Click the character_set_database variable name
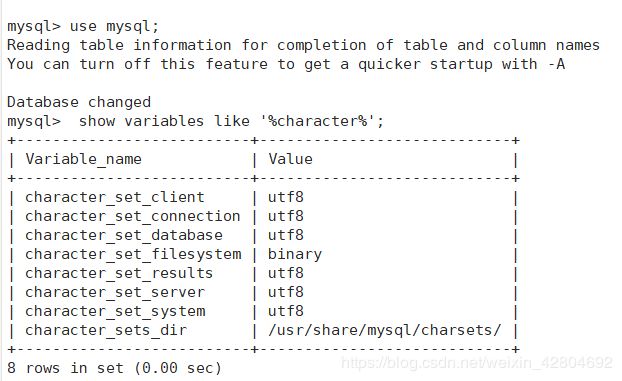 (x=124, y=235)
